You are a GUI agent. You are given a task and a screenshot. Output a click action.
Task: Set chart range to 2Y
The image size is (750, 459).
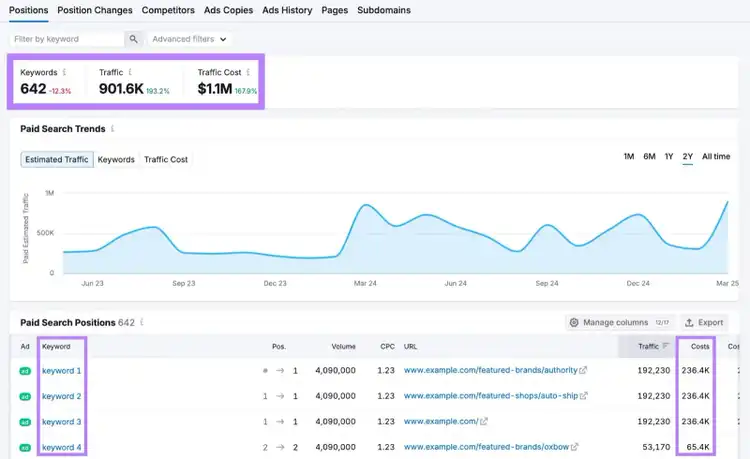(x=687, y=156)
